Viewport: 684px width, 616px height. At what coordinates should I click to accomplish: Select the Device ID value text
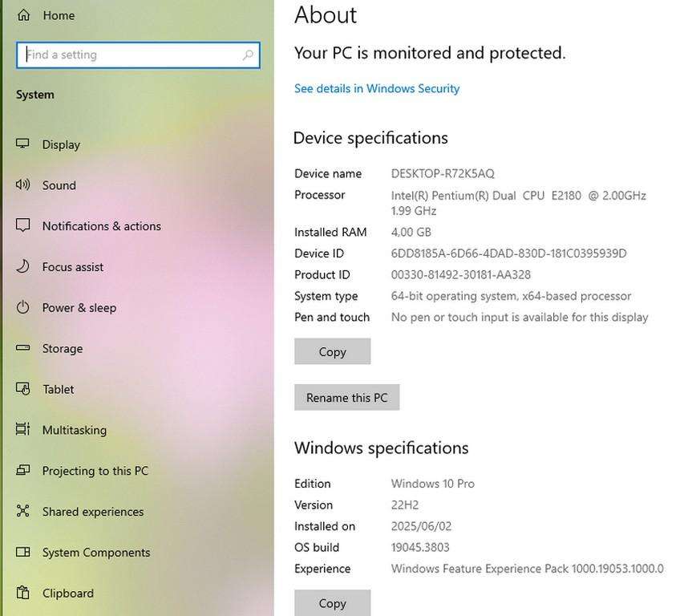pyautogui.click(x=508, y=253)
